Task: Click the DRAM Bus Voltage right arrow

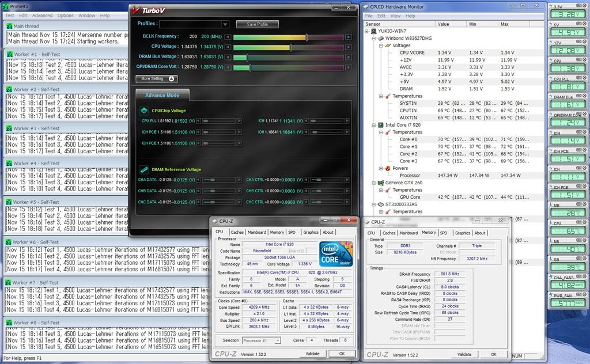Action: tap(349, 57)
